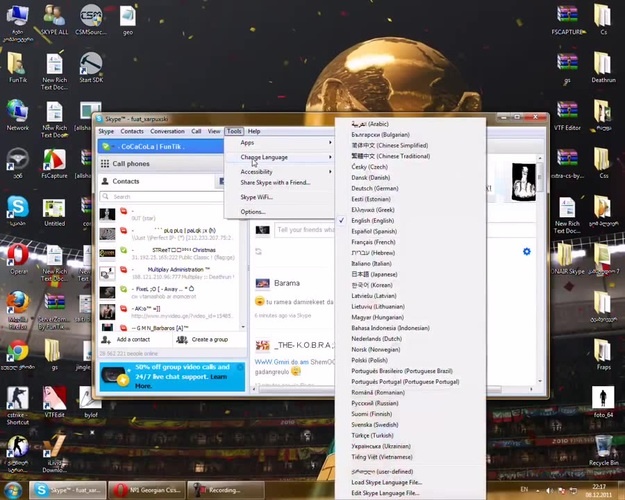Click the blue settings gear icon
The height and width of the screenshot is (500, 625).
point(527,252)
